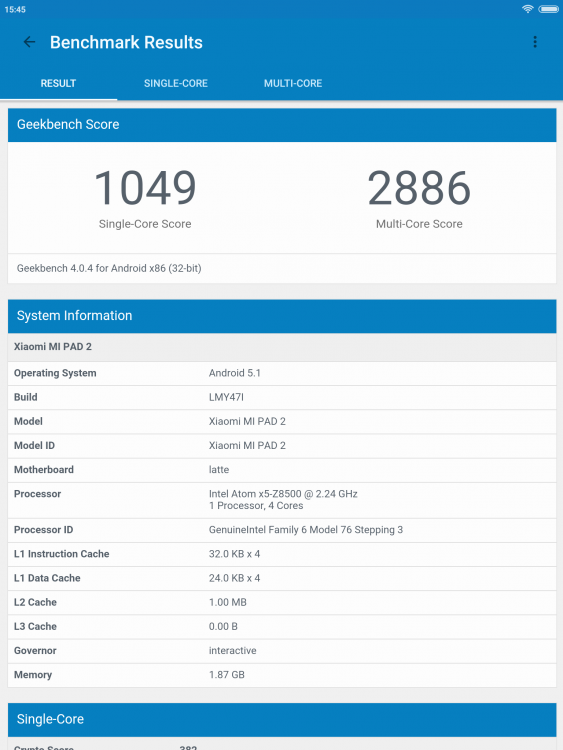Image resolution: width=563 pixels, height=750 pixels.
Task: Tap the System Information header
Action: 282,316
